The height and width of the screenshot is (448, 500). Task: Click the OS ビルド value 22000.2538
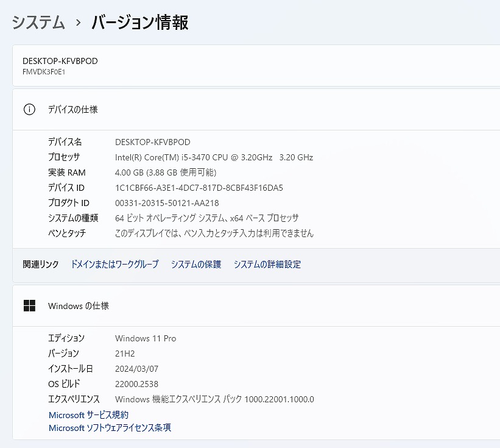click(136, 384)
